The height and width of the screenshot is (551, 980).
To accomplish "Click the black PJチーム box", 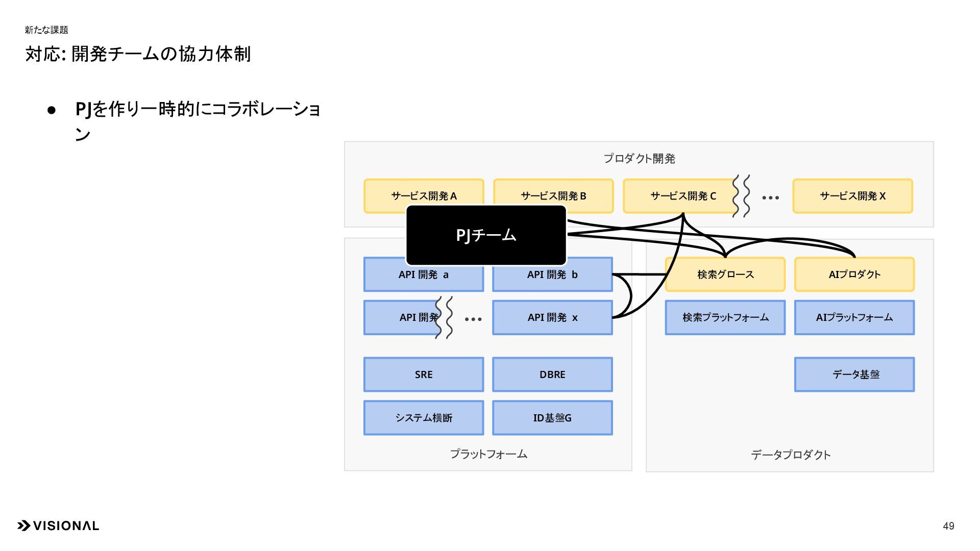I will (x=486, y=235).
